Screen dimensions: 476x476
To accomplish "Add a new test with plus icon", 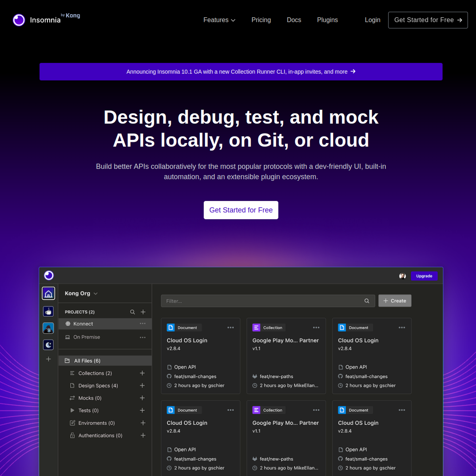I will (142, 410).
